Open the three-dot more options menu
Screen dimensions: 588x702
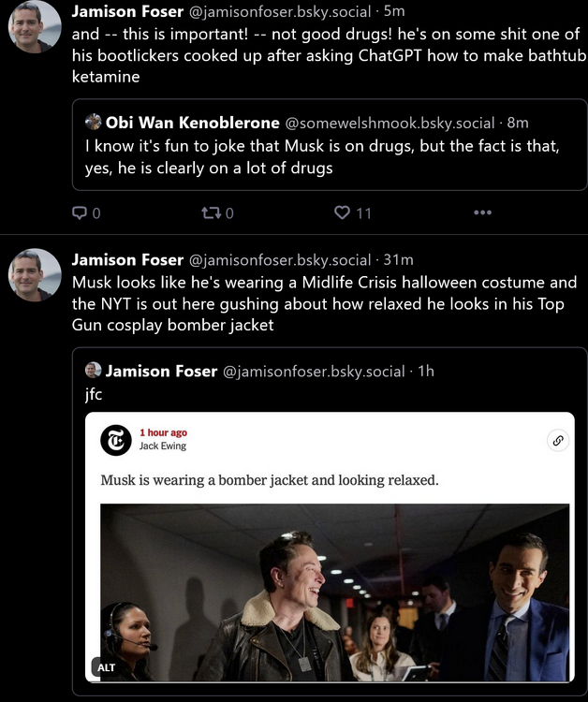(482, 212)
